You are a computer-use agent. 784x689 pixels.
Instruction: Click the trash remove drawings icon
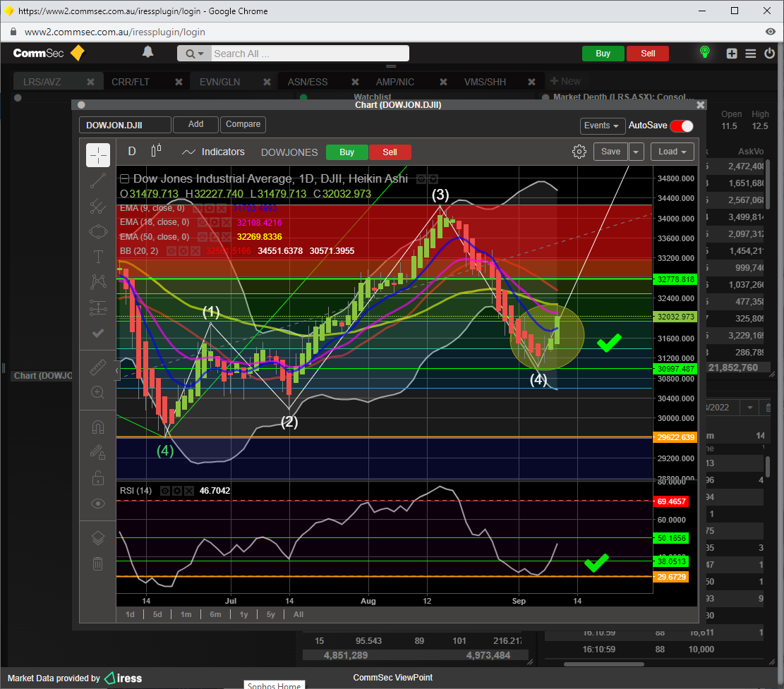[98, 563]
